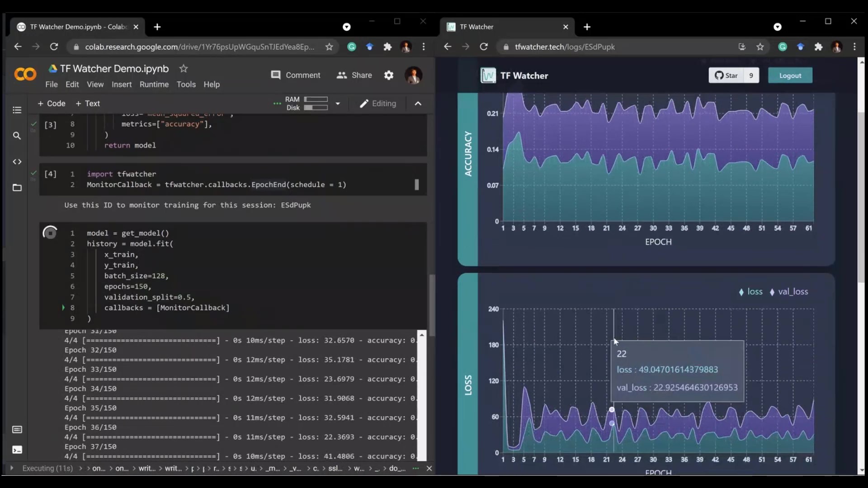Screen dimensions: 868x488
Task: Click the GitHub Star button
Action: pos(726,75)
